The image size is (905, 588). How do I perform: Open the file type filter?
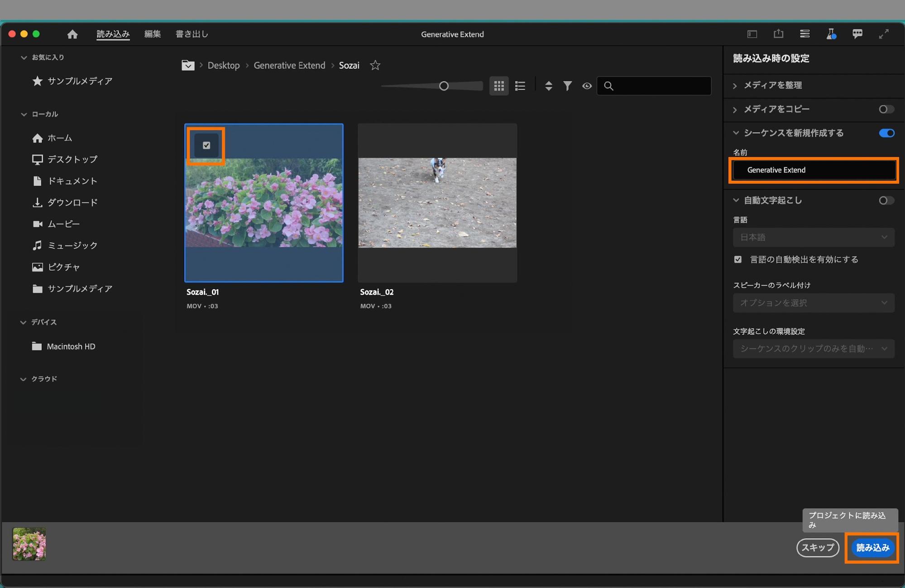(x=567, y=86)
